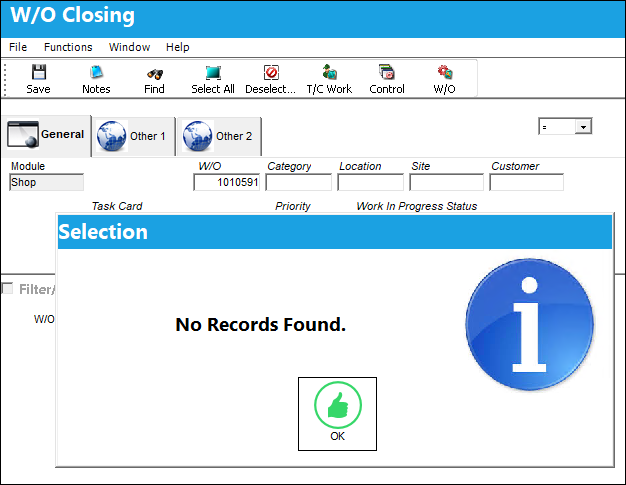Switch to the Other 2 tab
626x485 pixels.
219,137
